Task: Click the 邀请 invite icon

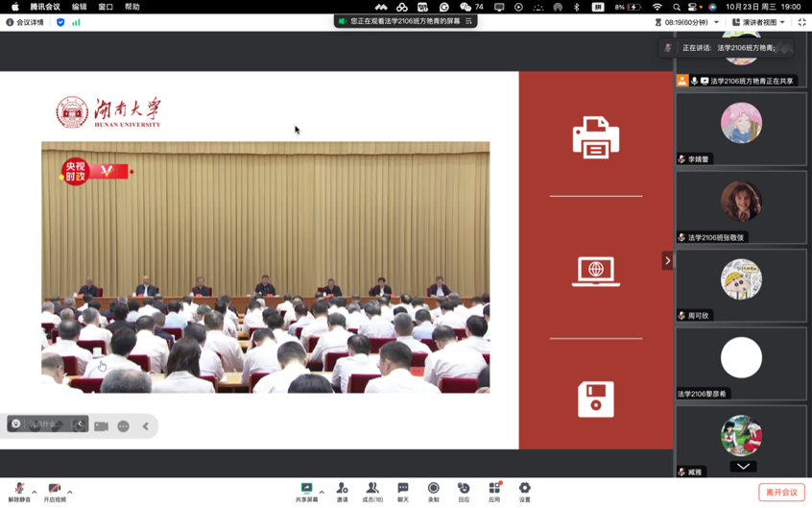Action: [342, 489]
